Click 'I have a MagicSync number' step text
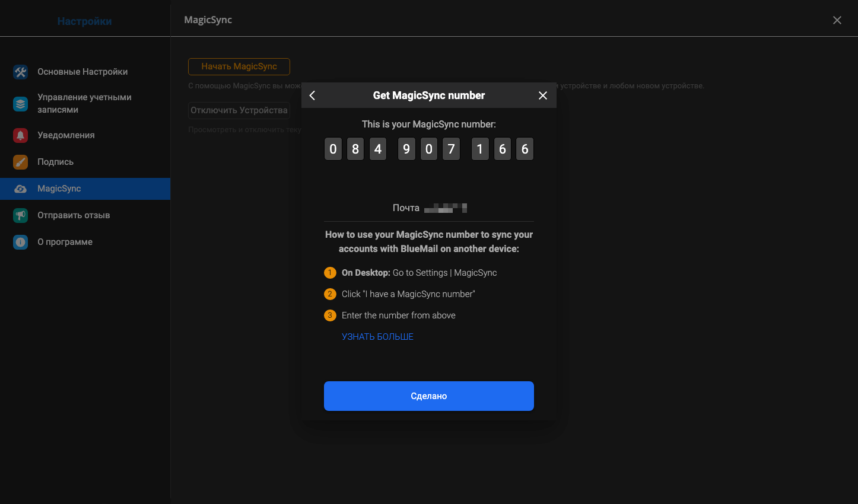The image size is (858, 504). pyautogui.click(x=408, y=294)
